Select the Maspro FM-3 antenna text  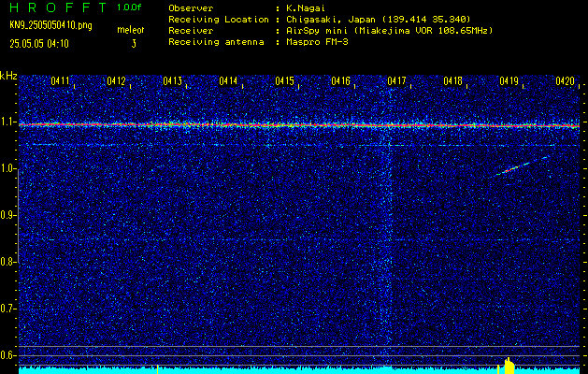coord(317,42)
